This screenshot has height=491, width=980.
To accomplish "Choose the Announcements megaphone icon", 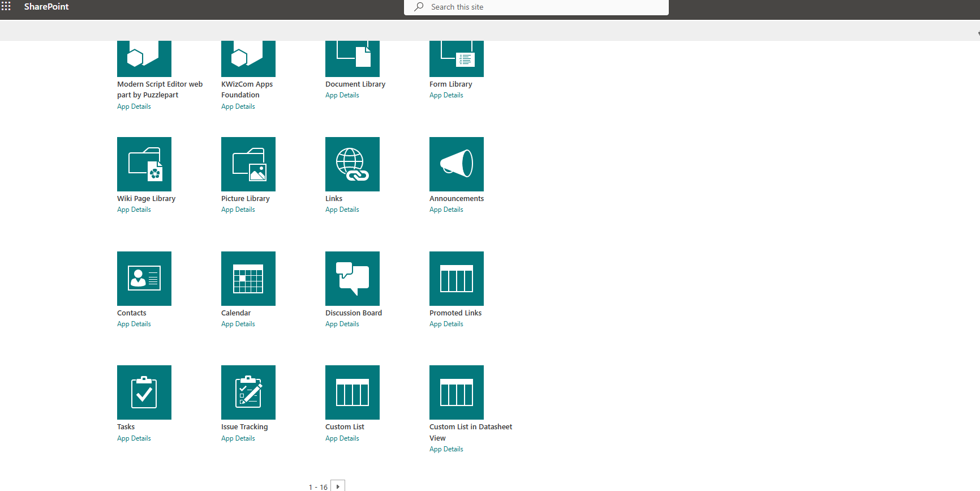I will [x=456, y=164].
